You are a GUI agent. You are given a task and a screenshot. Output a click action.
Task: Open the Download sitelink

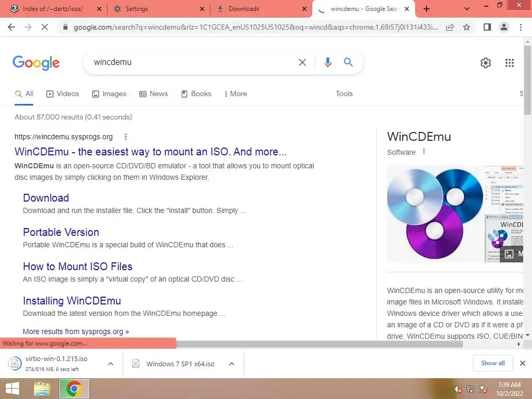(x=46, y=198)
